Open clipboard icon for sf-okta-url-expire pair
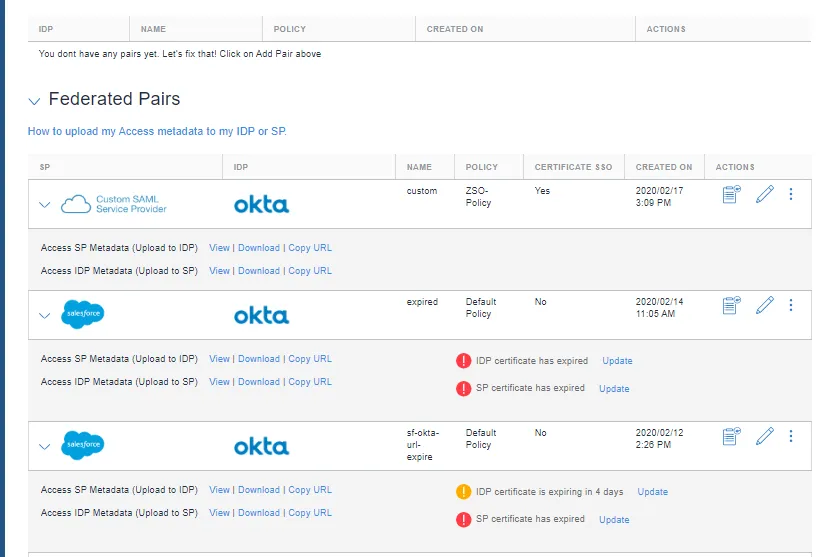Screen dimensions: 819x557 pos(731,436)
